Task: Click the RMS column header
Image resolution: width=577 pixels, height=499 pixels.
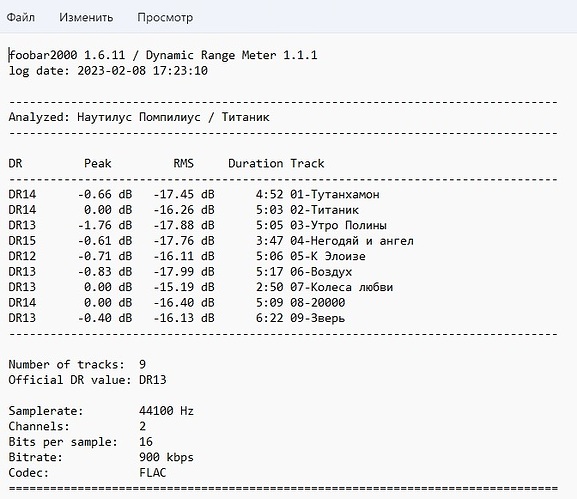Action: tap(184, 163)
